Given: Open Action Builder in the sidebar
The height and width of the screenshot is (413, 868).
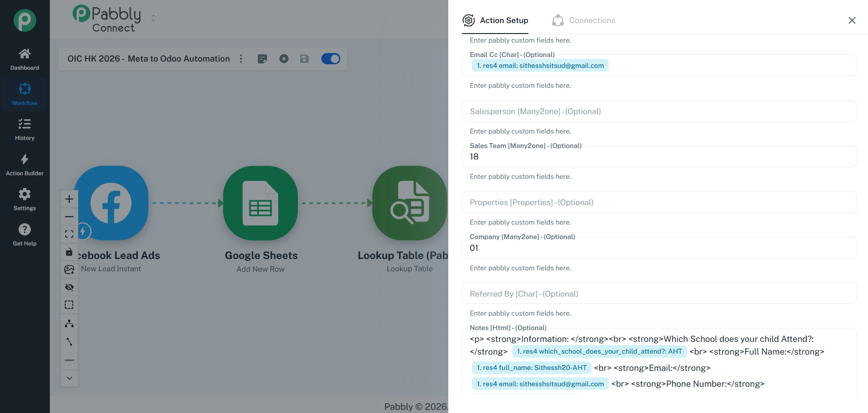Looking at the screenshot, I should [x=24, y=165].
